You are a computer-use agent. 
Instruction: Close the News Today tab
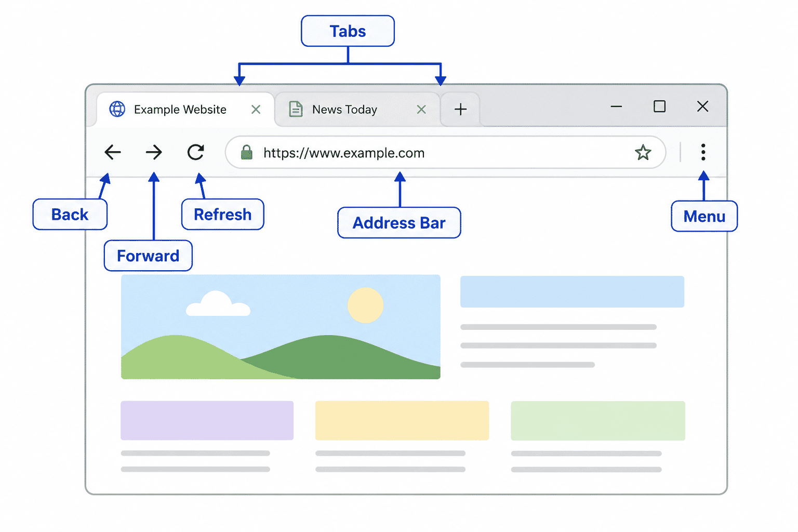[421, 110]
